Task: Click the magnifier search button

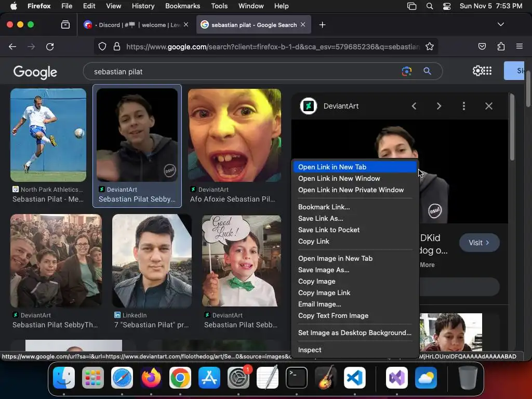Action: [427, 71]
